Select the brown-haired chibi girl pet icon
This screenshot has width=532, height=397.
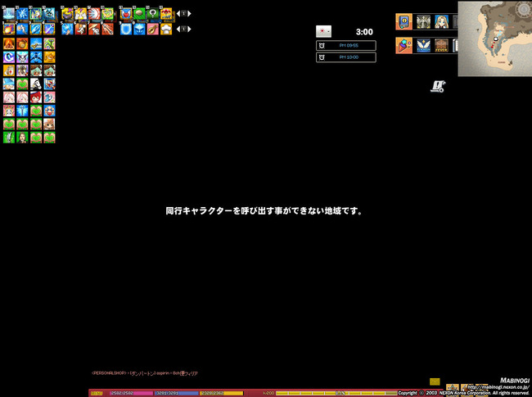pos(49,124)
